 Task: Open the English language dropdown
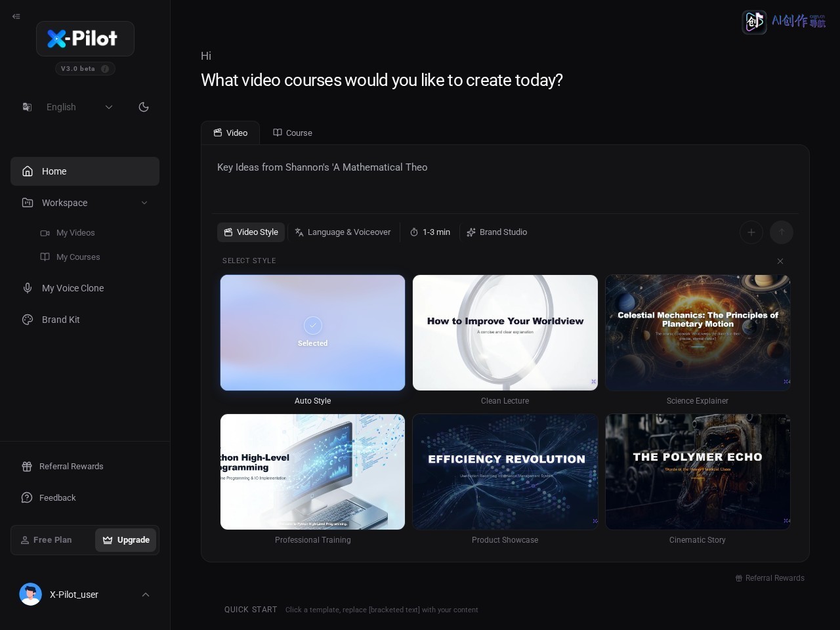[68, 107]
